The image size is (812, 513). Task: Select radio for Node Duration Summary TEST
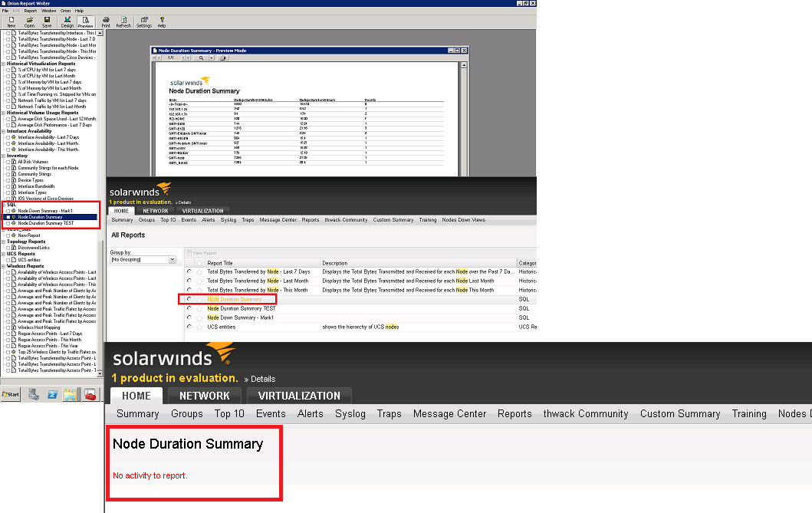click(x=189, y=308)
